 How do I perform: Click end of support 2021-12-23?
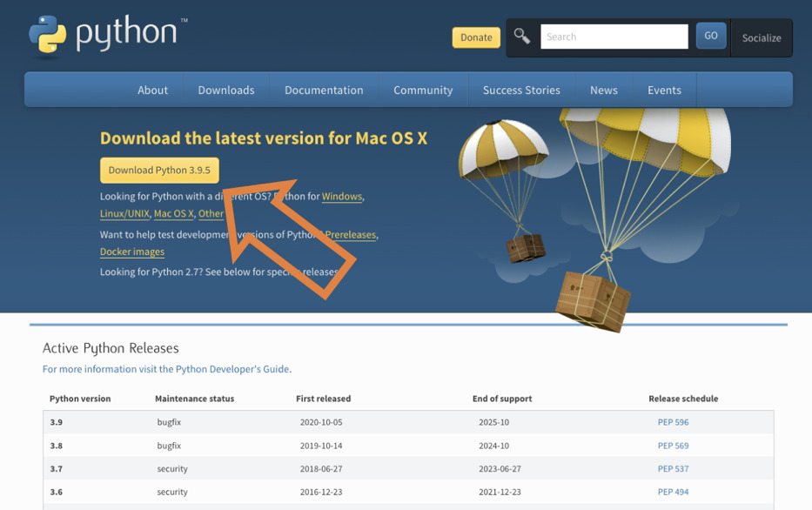(500, 492)
